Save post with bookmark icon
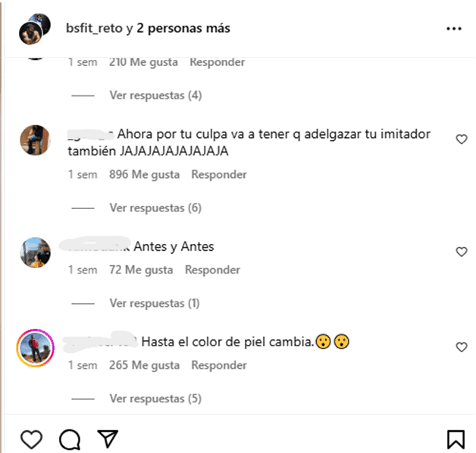Screen dimensions: 476x453 point(456,439)
